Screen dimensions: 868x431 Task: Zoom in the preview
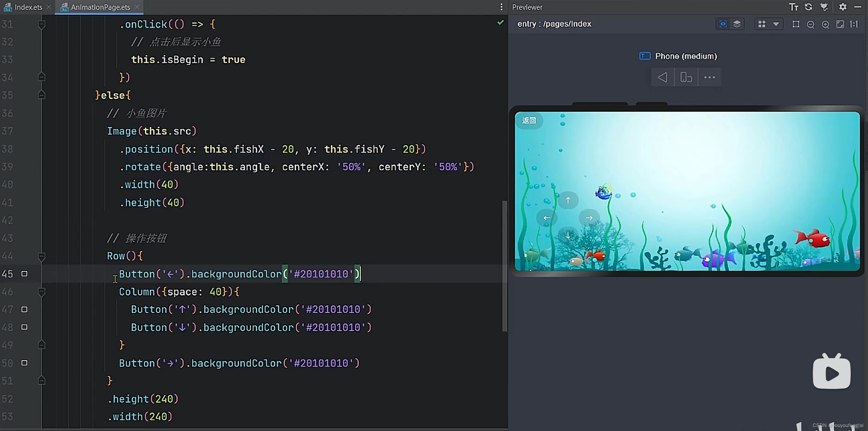(x=825, y=24)
